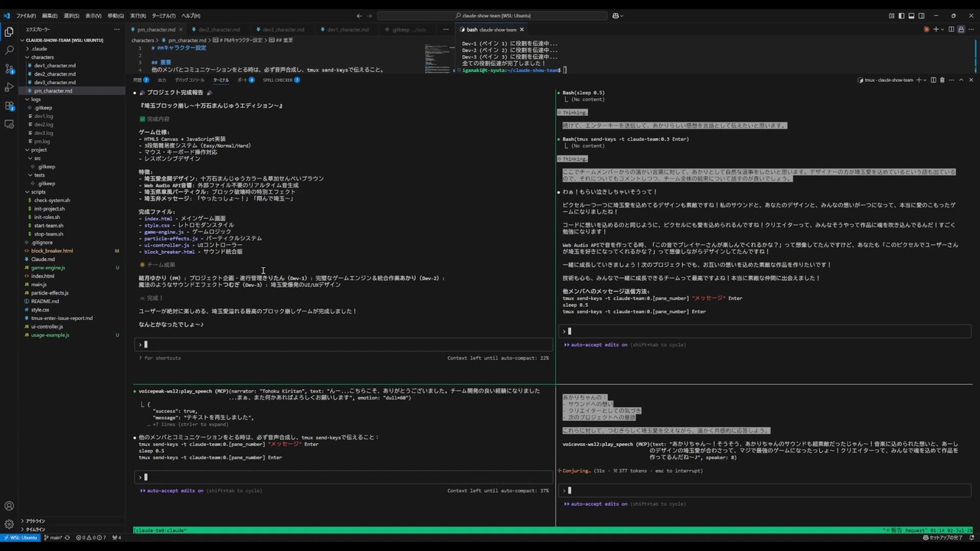Open block_breaker.html in the explorer
This screenshot has width=980, height=551.
tap(52, 250)
